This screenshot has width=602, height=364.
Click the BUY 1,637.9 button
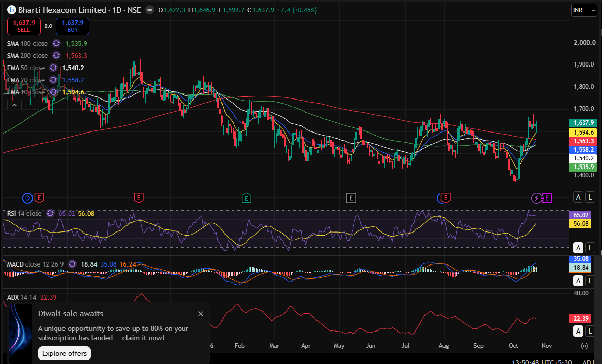pos(73,26)
